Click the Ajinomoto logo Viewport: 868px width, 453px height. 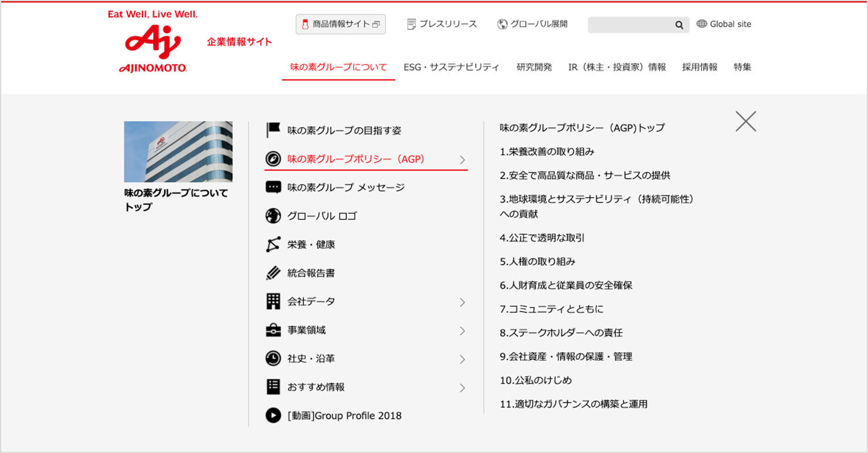[x=152, y=42]
